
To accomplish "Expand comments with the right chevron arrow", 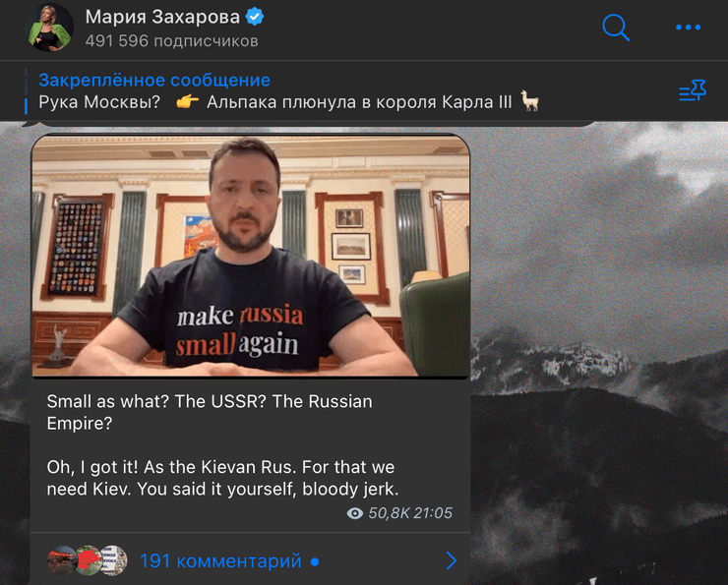I will (x=451, y=560).
